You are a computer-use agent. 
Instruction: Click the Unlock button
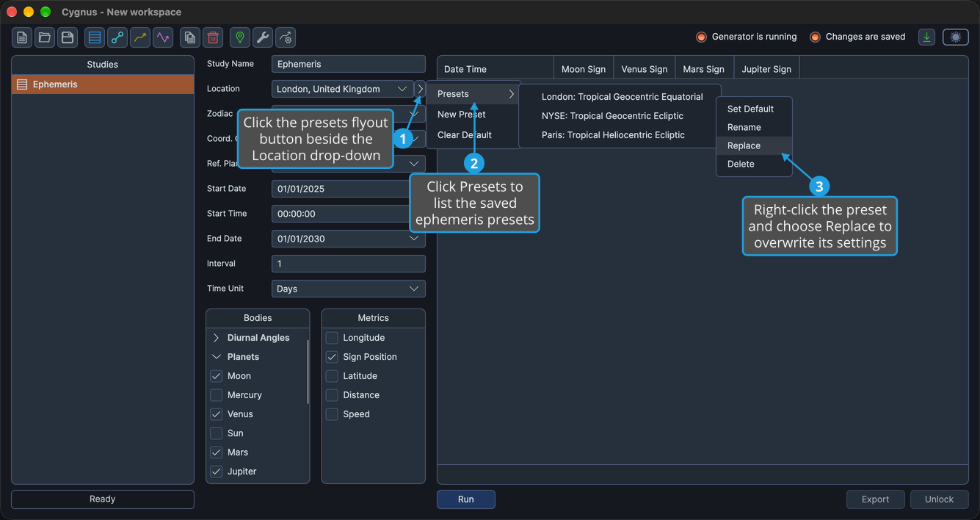click(939, 499)
